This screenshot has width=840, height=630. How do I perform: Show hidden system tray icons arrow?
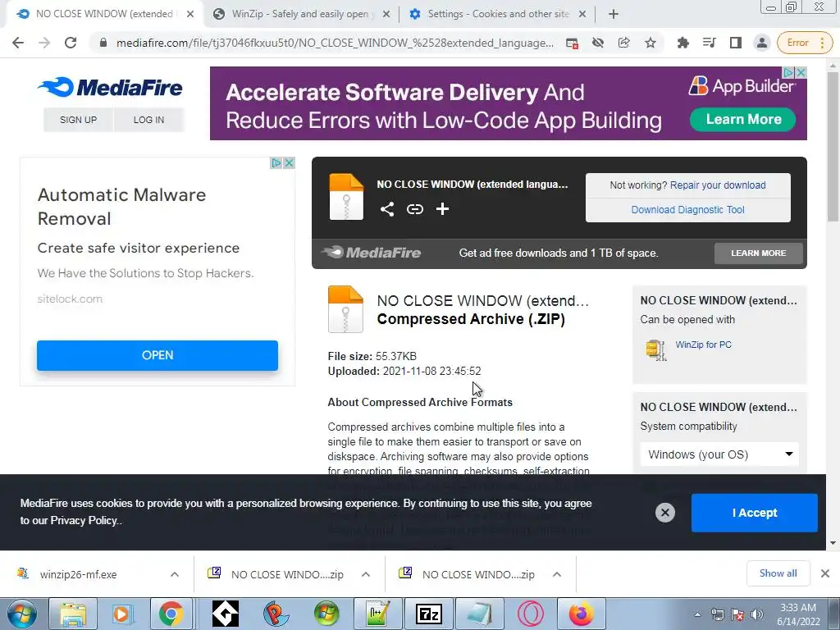pyautogui.click(x=697, y=614)
